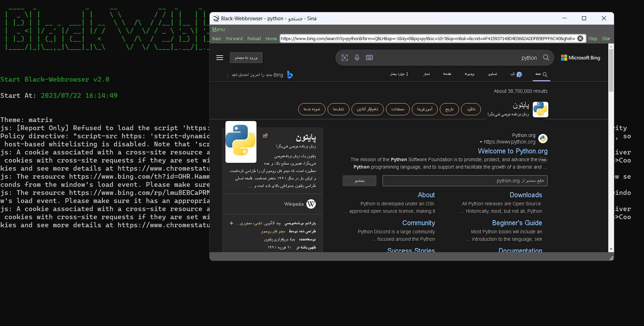
Task: Open the Bing hamburger menu
Action: pyautogui.click(x=220, y=58)
